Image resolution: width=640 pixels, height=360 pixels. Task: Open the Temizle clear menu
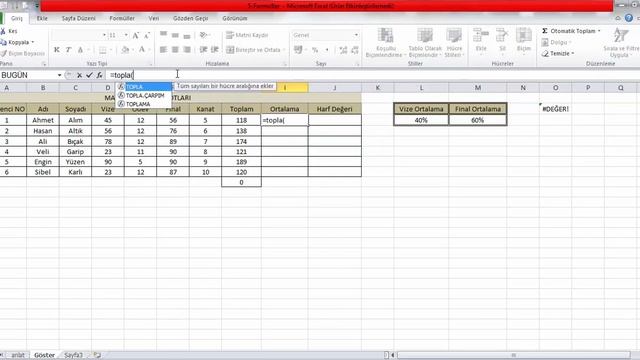pos(558,53)
